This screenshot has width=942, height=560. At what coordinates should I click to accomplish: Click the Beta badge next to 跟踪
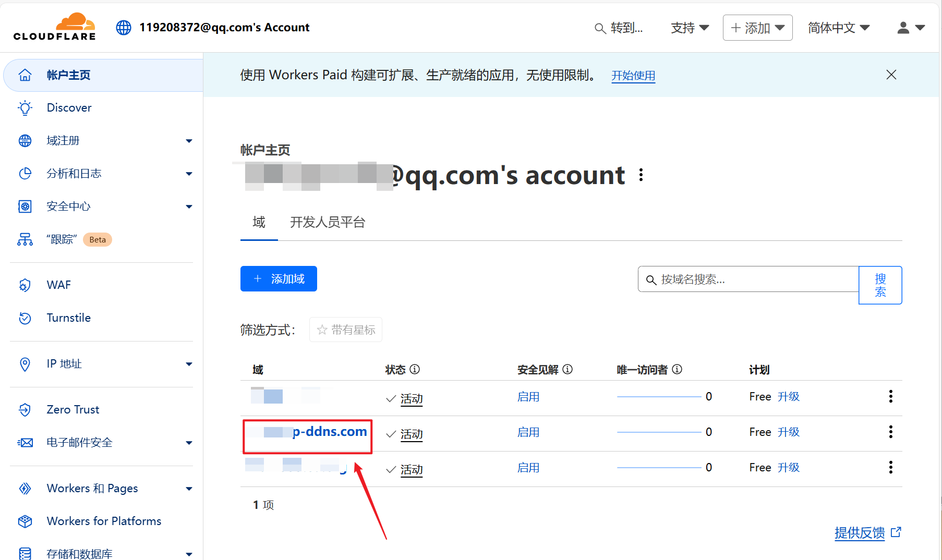pos(98,240)
